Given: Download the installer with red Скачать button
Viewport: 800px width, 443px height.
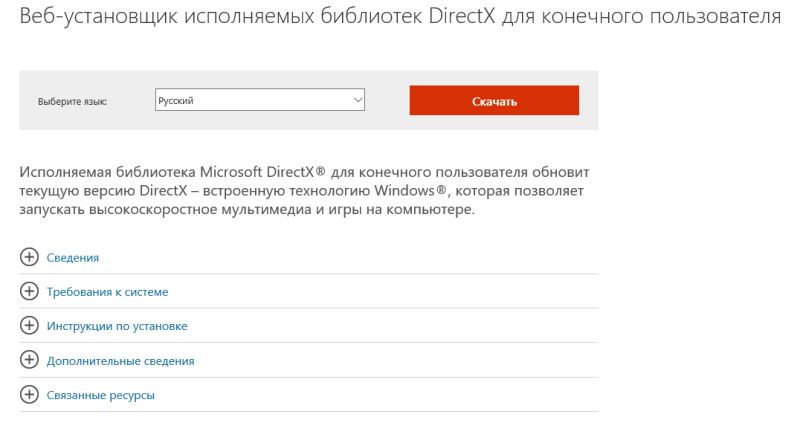Looking at the screenshot, I should [x=494, y=100].
